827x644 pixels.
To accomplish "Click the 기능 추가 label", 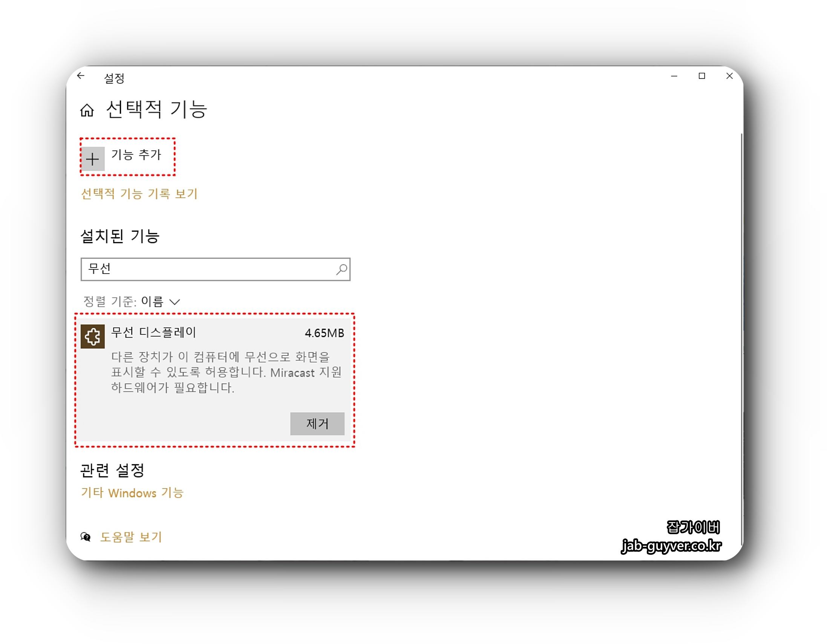I will click(136, 154).
